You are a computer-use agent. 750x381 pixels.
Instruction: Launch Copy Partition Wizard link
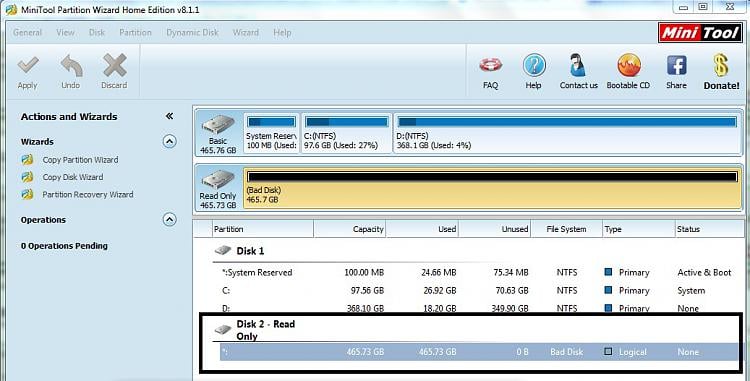(80, 160)
